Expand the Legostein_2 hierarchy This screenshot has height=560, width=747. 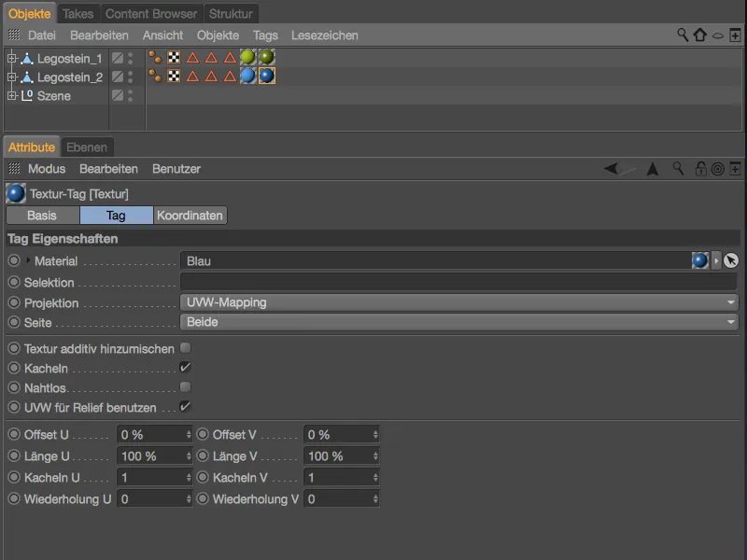[x=12, y=77]
